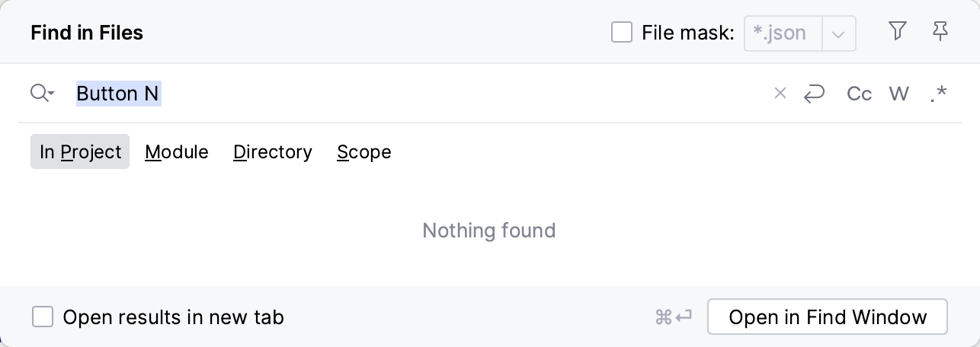980x347 pixels.
Task: Open search history via magnifier icon
Action: pos(42,94)
